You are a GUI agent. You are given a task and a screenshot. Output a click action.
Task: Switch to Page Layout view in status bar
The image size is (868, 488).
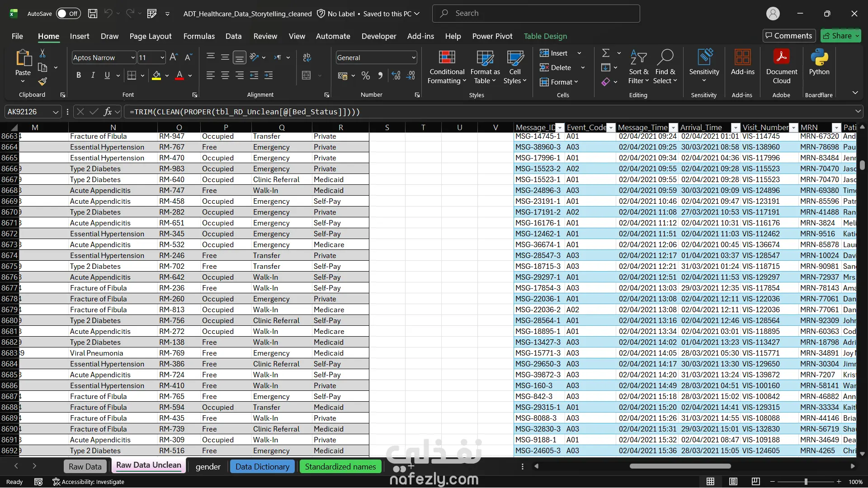pos(733,482)
